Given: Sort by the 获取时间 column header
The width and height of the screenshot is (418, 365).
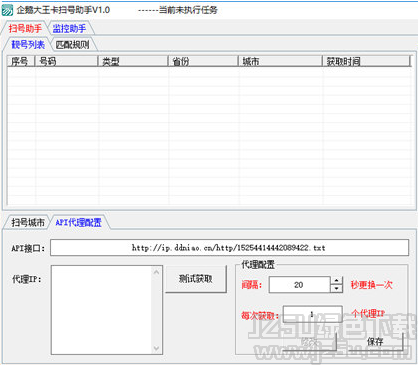Looking at the screenshot, I should coord(366,61).
